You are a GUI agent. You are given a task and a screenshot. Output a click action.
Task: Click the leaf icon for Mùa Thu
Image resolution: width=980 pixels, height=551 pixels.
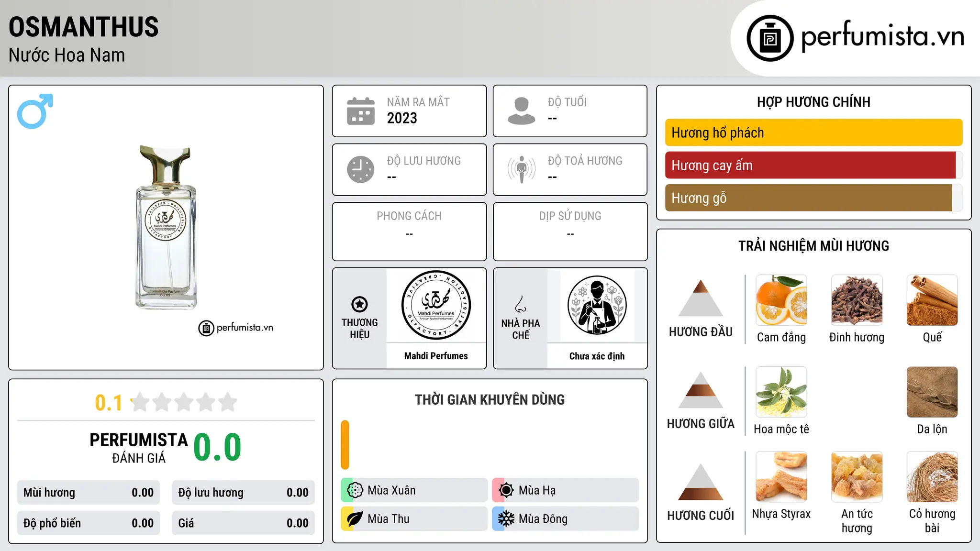(x=355, y=519)
